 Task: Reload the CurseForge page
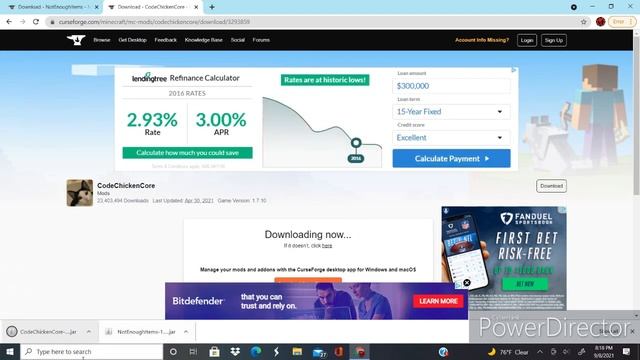coord(36,22)
